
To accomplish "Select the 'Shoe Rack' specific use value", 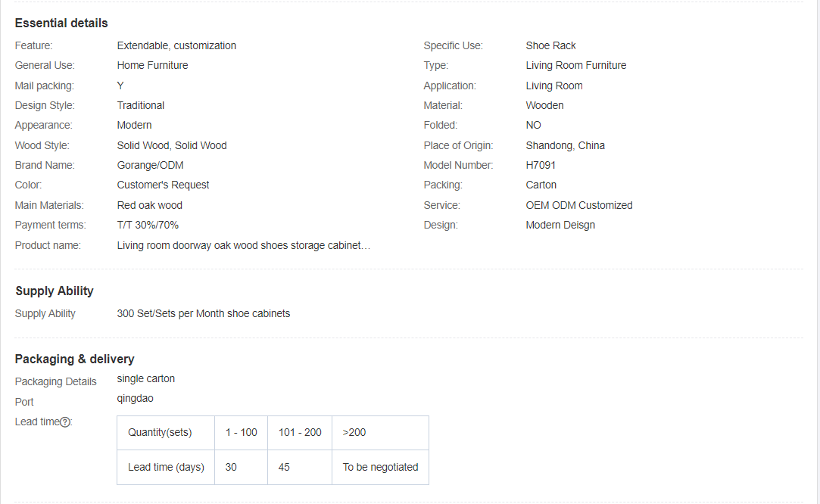I will click(x=550, y=45).
